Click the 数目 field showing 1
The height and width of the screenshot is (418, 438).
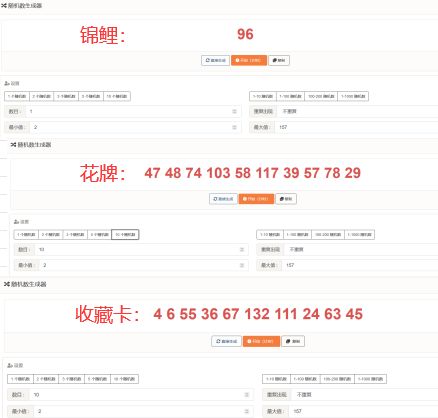click(x=133, y=111)
